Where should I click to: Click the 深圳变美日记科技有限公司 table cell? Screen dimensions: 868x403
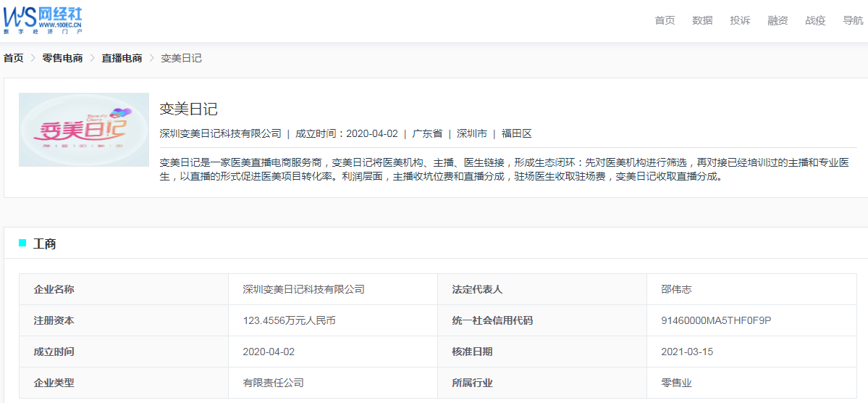[333, 289]
